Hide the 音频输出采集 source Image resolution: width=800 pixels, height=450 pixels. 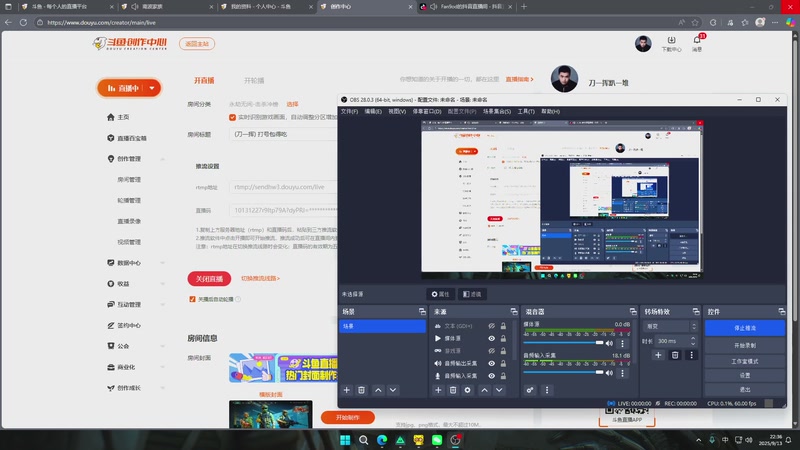[x=491, y=363]
